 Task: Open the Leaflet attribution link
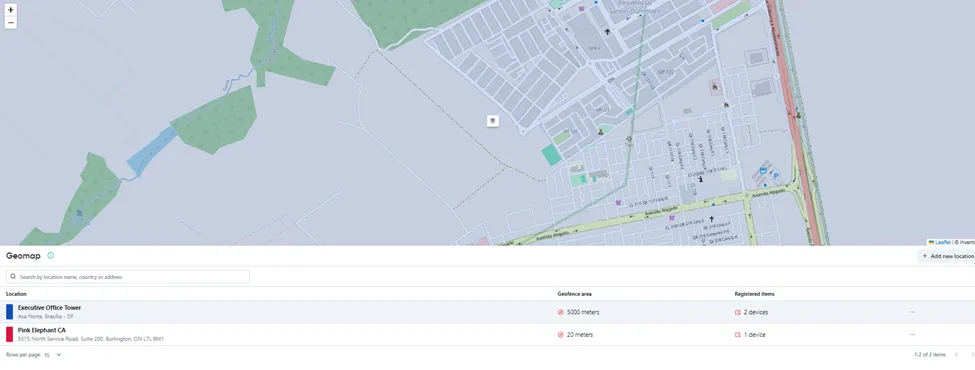coord(940,243)
